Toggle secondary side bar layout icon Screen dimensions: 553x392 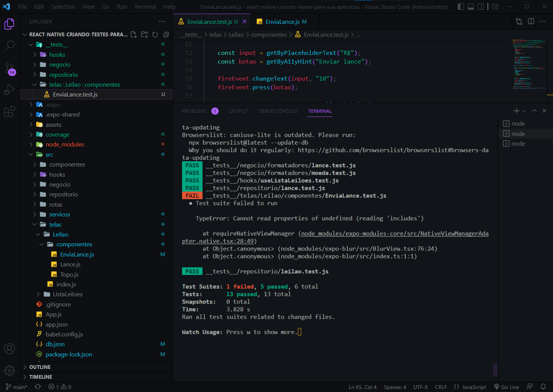click(481, 6)
